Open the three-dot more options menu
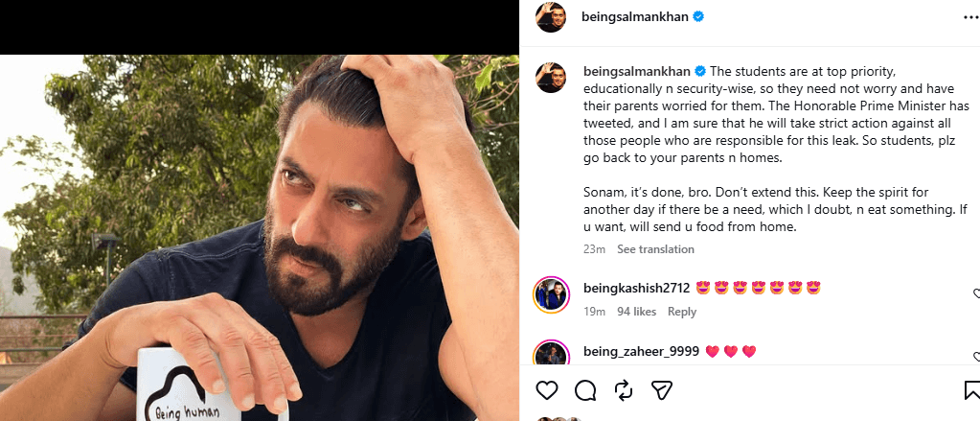 [972, 17]
